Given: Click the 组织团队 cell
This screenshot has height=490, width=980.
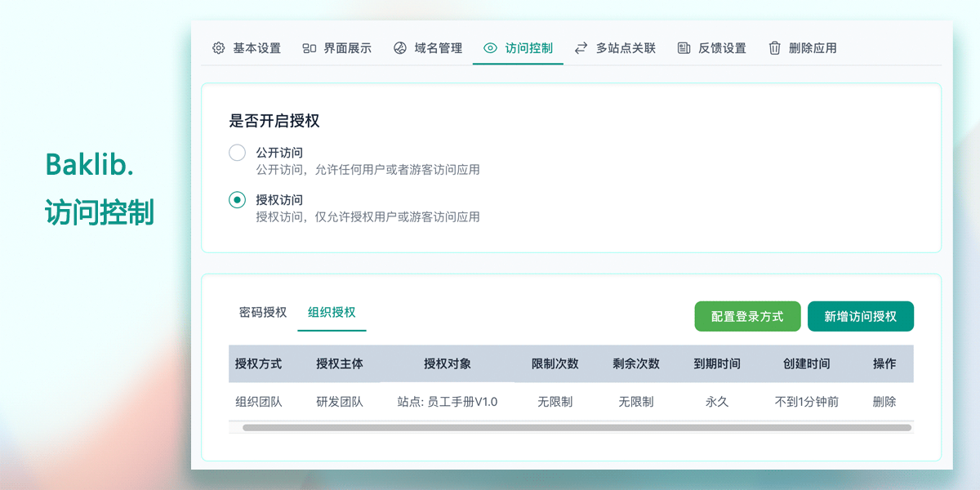Looking at the screenshot, I should 258,402.
